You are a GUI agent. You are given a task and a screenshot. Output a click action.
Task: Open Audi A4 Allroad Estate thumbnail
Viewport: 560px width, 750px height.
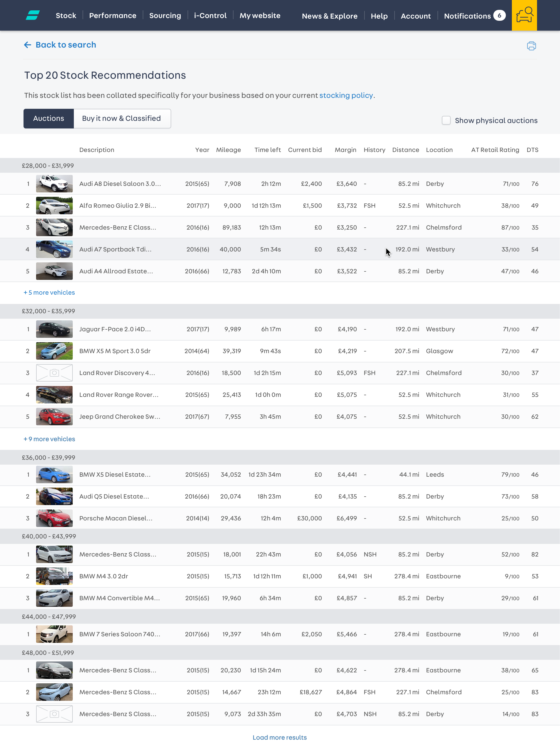point(54,271)
